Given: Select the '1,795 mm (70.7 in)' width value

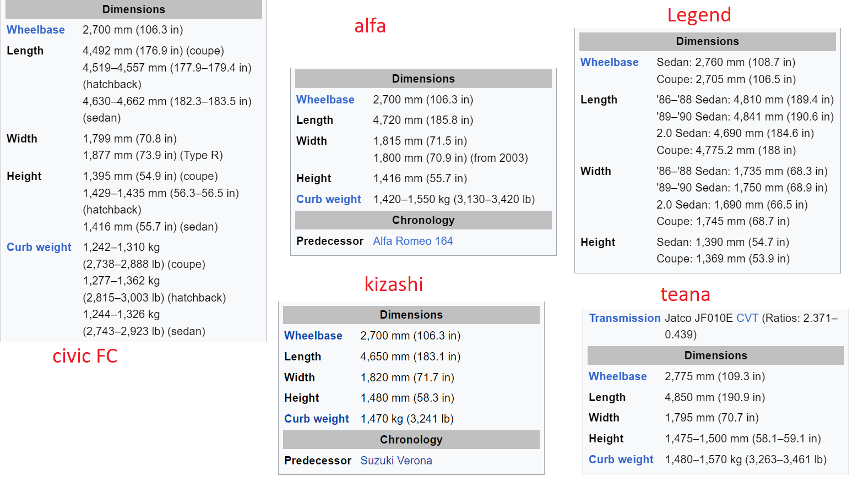Looking at the screenshot, I should pos(712,418).
